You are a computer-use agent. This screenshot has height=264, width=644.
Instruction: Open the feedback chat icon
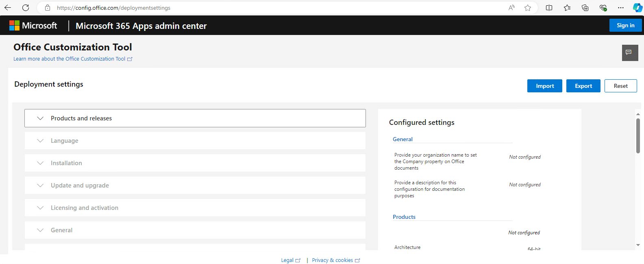tap(630, 53)
